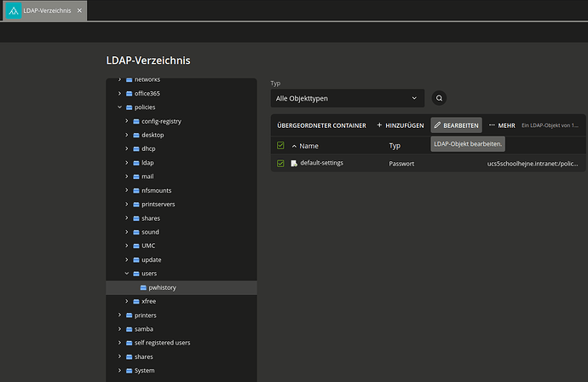Viewport: 588px width, 382px height.
Task: Click the policies folder icon
Action: (x=129, y=107)
